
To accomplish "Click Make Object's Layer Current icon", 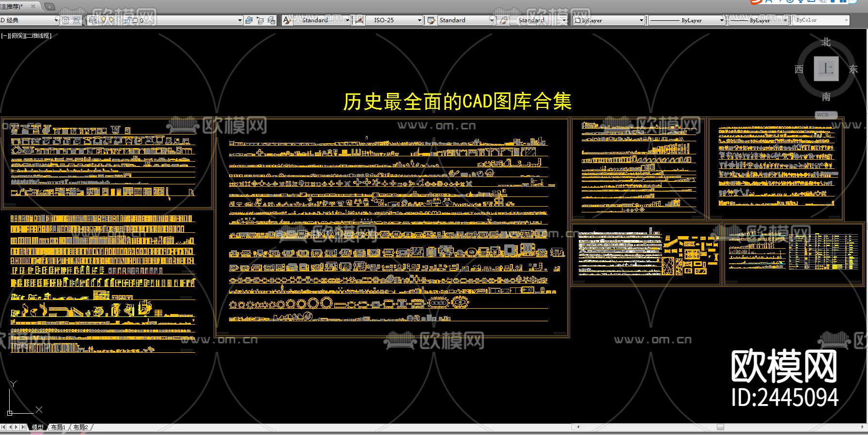I will coord(249,20).
